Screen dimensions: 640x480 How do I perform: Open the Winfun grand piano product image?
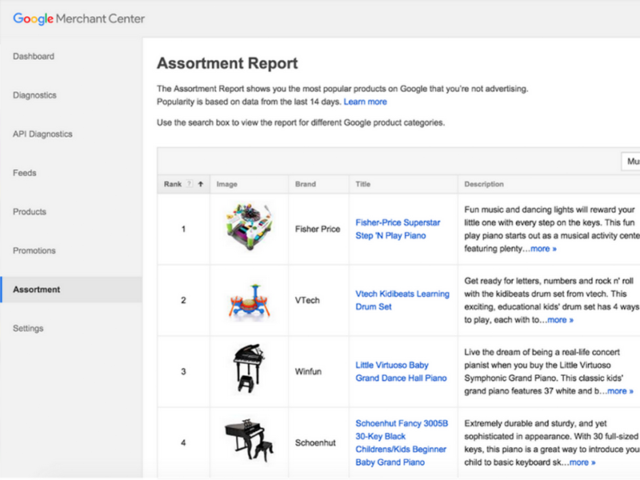pos(248,368)
